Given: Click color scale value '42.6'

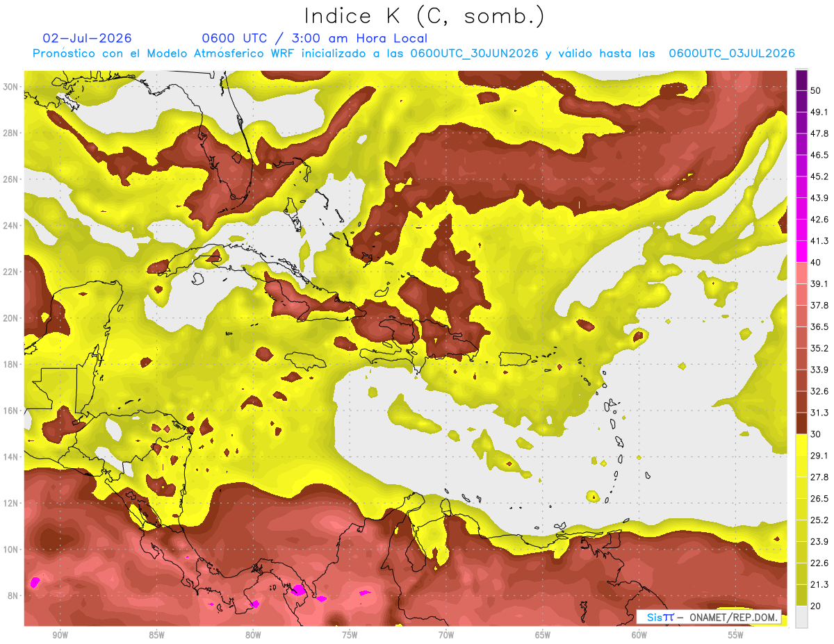Looking at the screenshot, I should click(x=819, y=220).
